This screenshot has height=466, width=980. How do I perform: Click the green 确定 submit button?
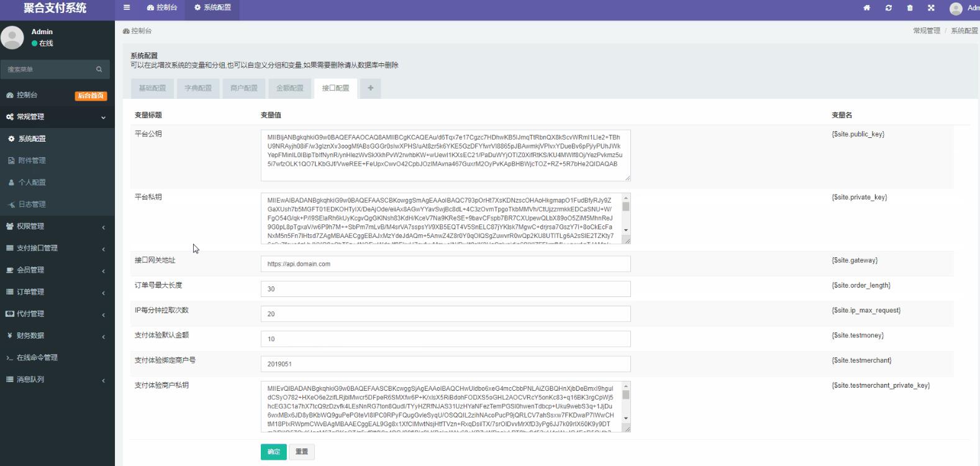tap(274, 452)
